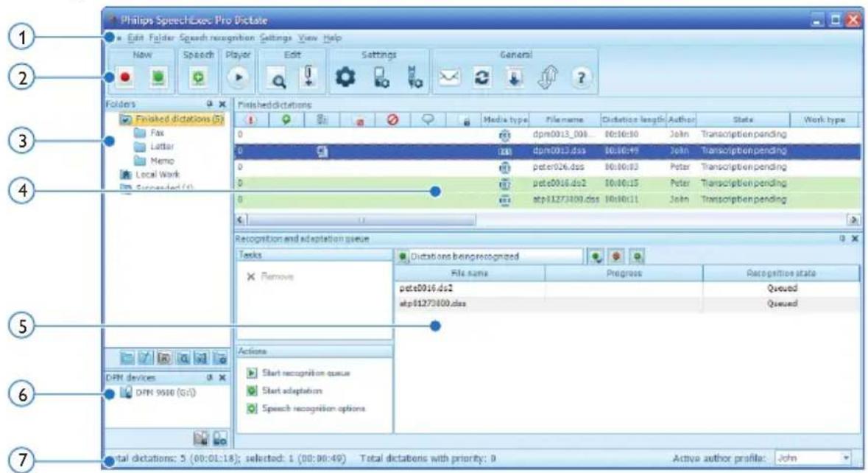Click the green speech recognition column header icon
The height and width of the screenshot is (473, 868).
[286, 119]
